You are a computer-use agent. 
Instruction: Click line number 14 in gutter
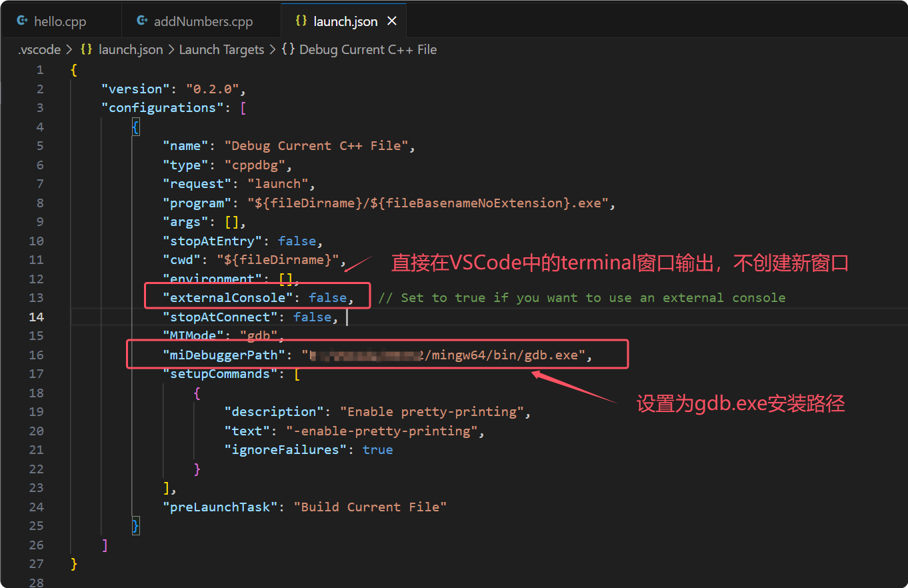[36, 317]
